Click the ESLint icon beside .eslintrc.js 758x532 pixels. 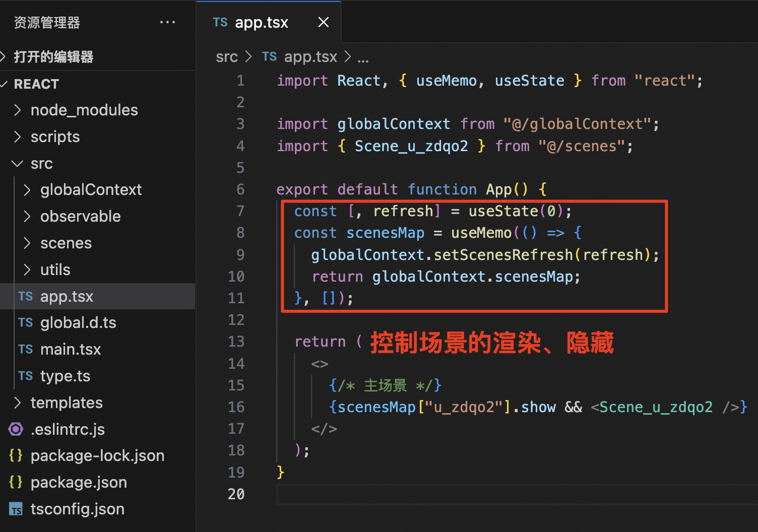(16, 429)
